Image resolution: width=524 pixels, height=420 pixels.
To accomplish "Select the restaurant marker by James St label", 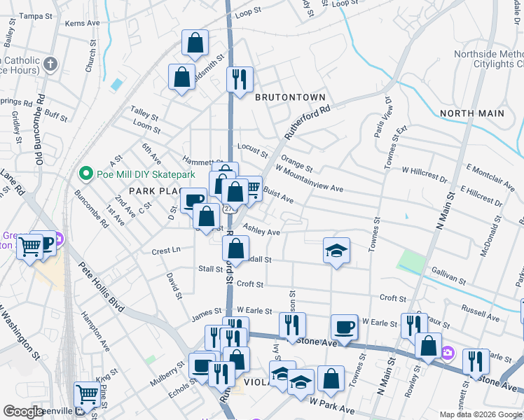I will (x=212, y=337).
